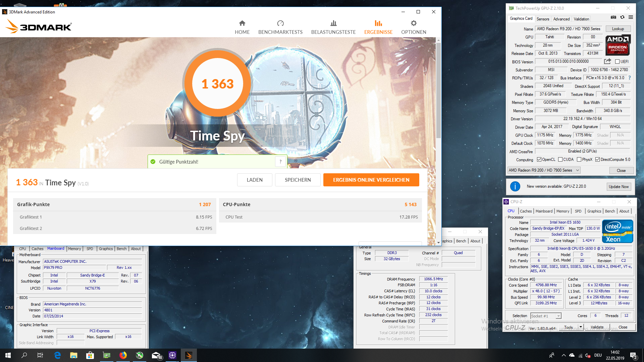Open the Socket #1 selection dropdown

click(546, 316)
